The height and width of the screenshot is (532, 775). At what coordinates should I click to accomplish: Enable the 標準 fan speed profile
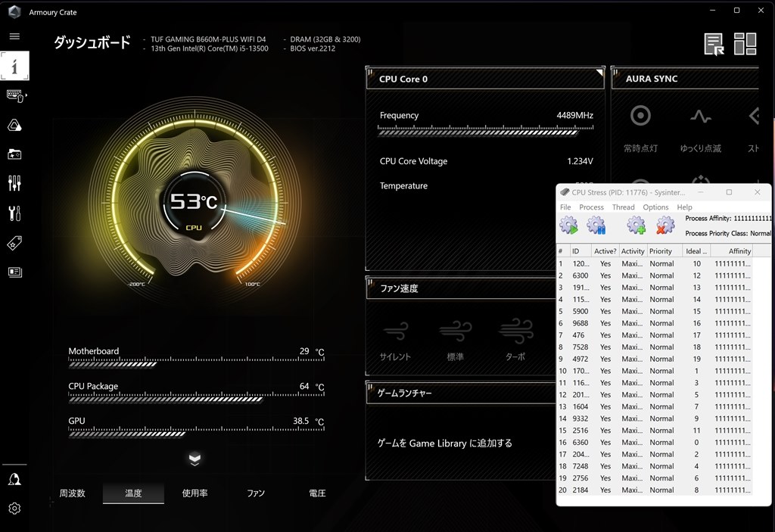456,339
